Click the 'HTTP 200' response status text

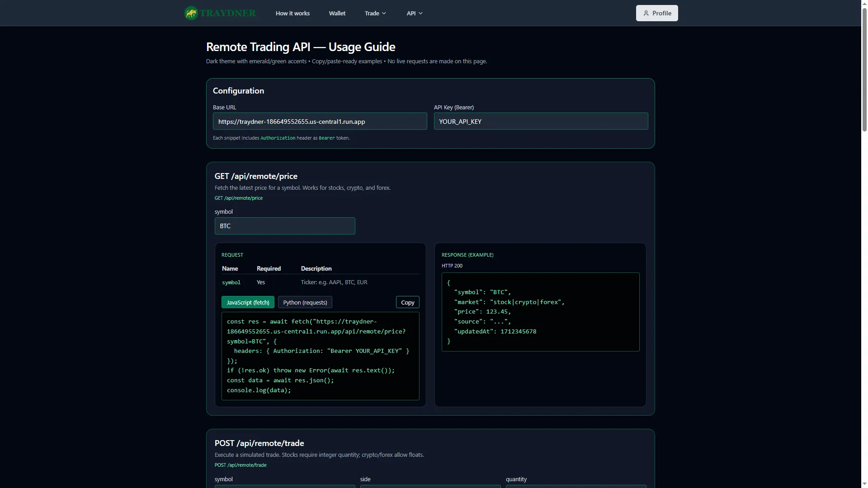point(452,266)
